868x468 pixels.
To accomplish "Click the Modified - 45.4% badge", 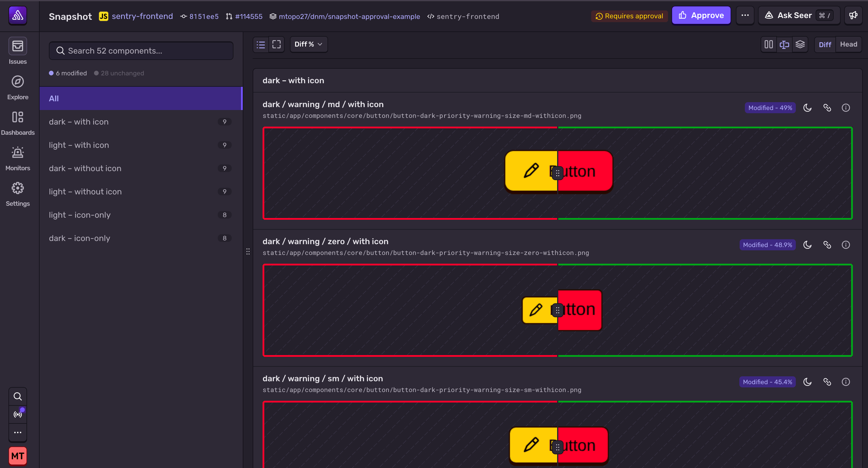I will pos(767,382).
